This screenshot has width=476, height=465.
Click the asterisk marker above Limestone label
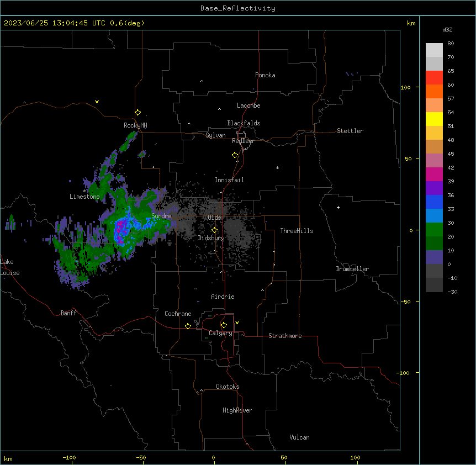point(84,191)
